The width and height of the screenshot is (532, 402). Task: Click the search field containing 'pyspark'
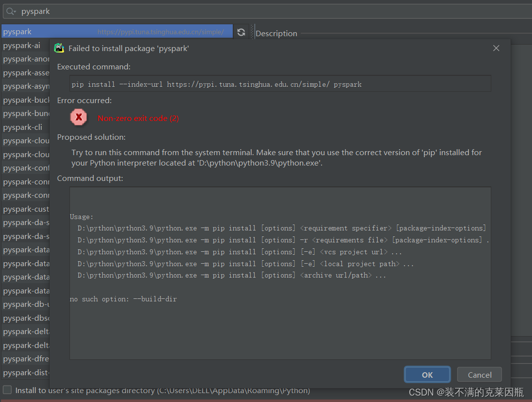pyautogui.click(x=268, y=11)
